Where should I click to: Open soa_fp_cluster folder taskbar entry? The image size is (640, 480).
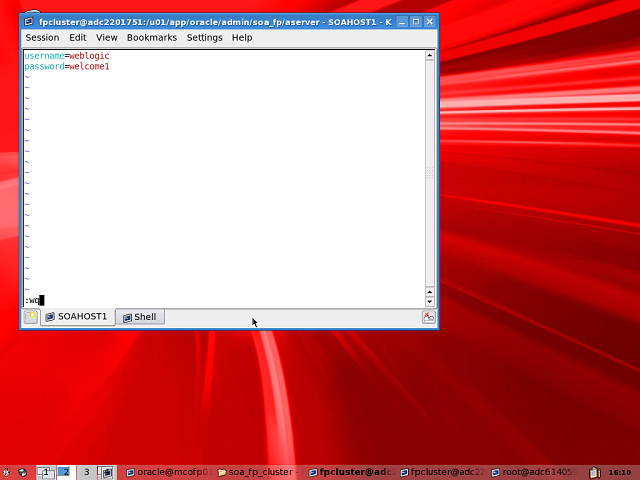click(x=260, y=472)
